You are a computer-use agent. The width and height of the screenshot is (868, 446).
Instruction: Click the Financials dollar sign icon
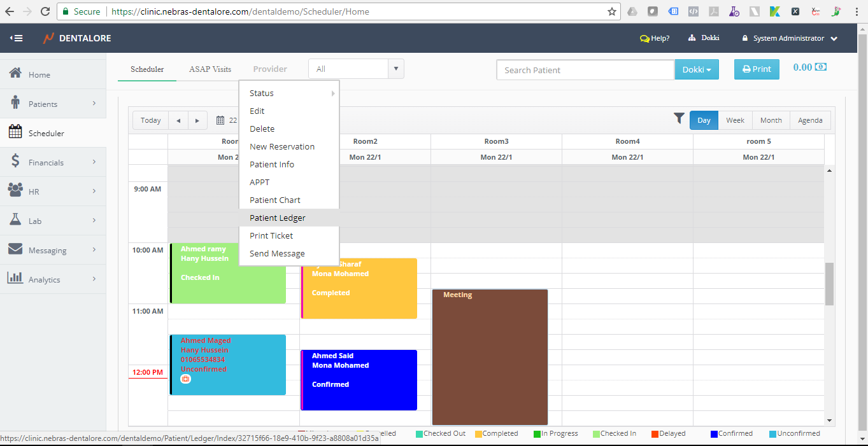[x=15, y=162]
